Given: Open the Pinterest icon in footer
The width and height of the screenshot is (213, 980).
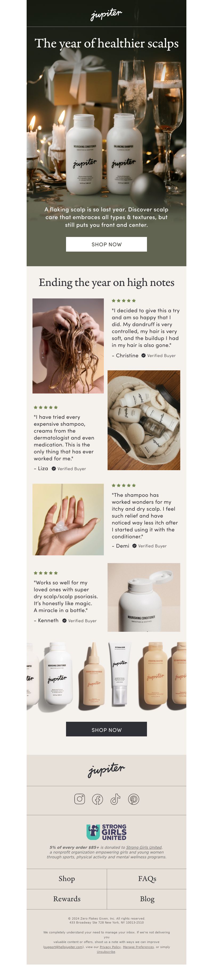Looking at the screenshot, I should (133, 799).
